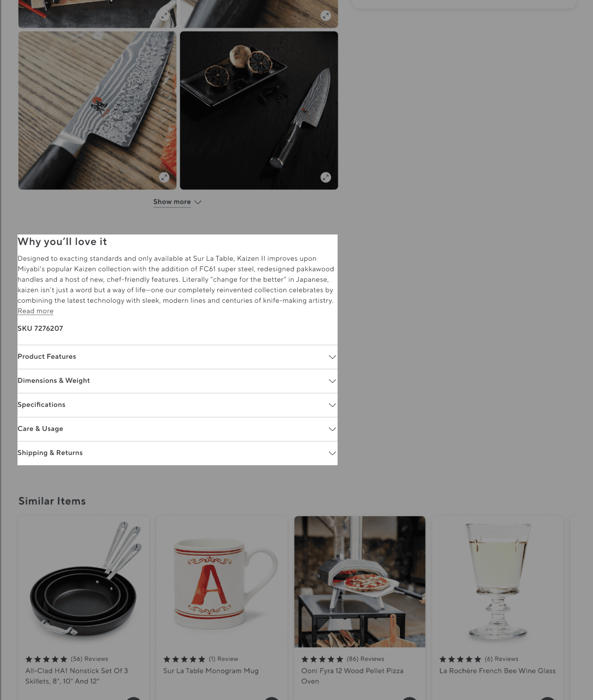The image size is (593, 700).
Task: Open All-Clad HA1 Nonstick Skillets product
Action: coord(77,676)
